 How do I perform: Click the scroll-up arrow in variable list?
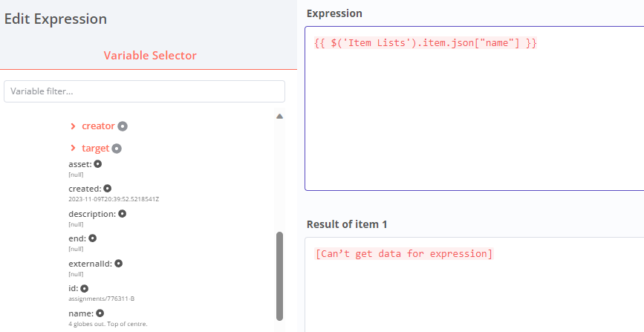[279, 117]
